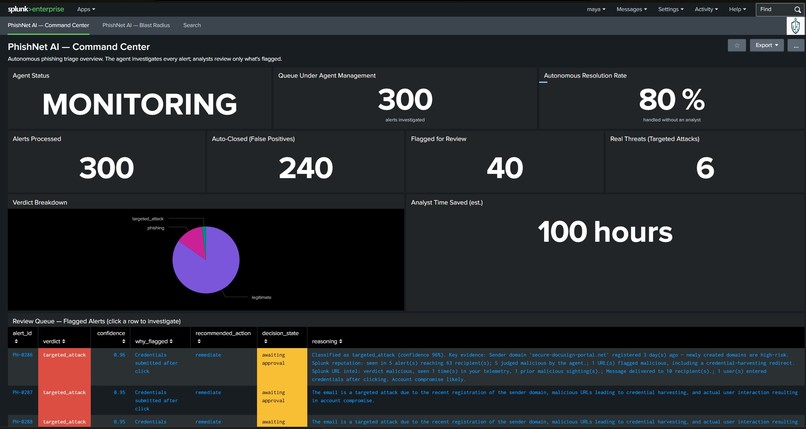Open the Activity dropdown

(706, 9)
